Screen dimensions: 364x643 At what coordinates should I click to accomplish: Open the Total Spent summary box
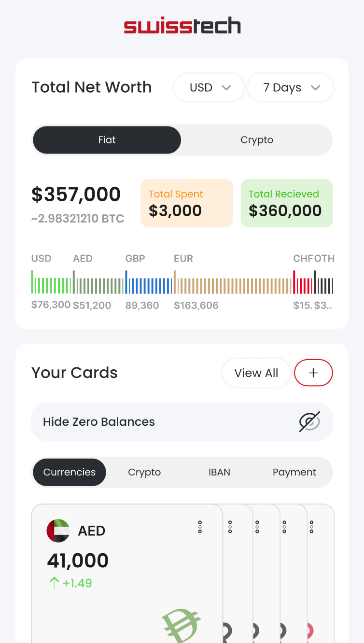[186, 203]
